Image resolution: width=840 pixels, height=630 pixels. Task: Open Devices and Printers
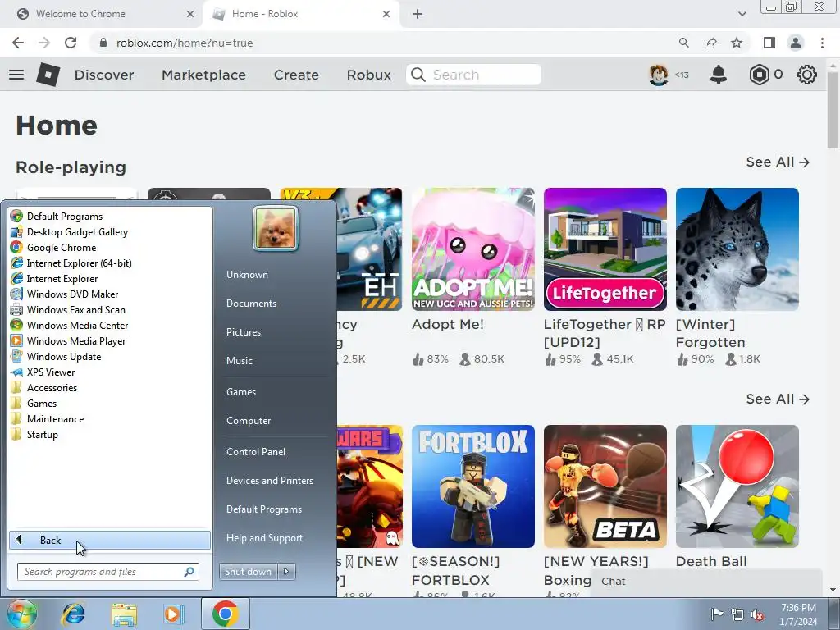click(269, 481)
